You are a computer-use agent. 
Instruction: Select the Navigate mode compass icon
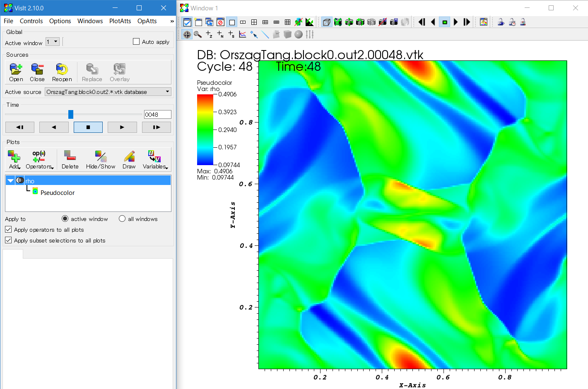pos(187,34)
